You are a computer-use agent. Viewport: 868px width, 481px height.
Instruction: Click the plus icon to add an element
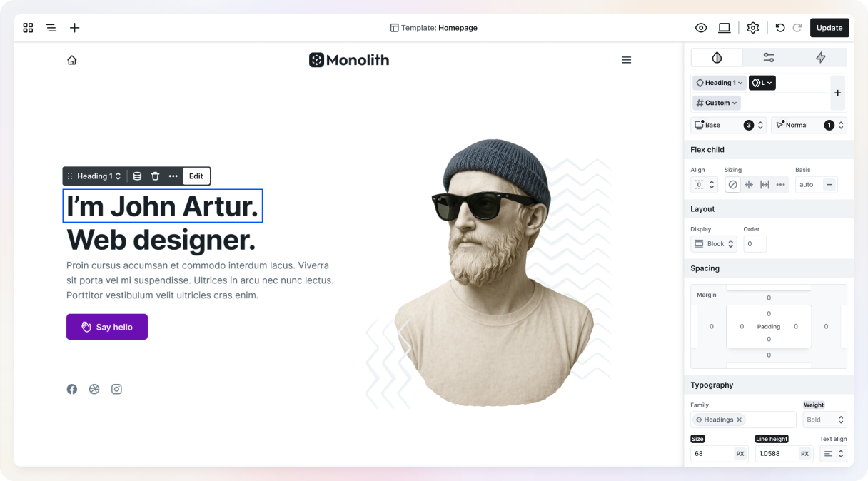coord(75,28)
